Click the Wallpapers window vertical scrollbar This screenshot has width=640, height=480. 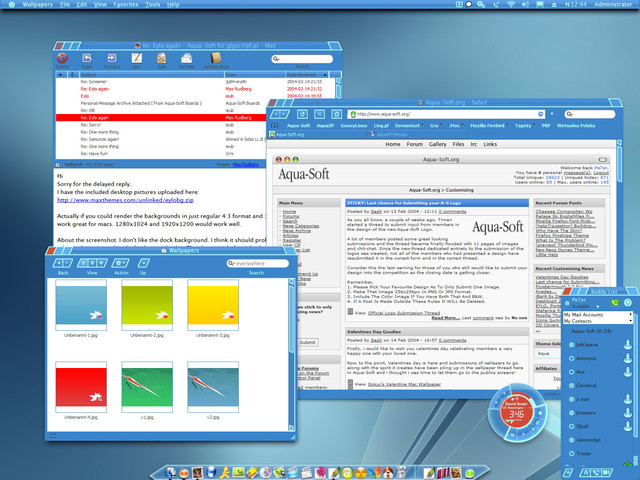point(291,355)
